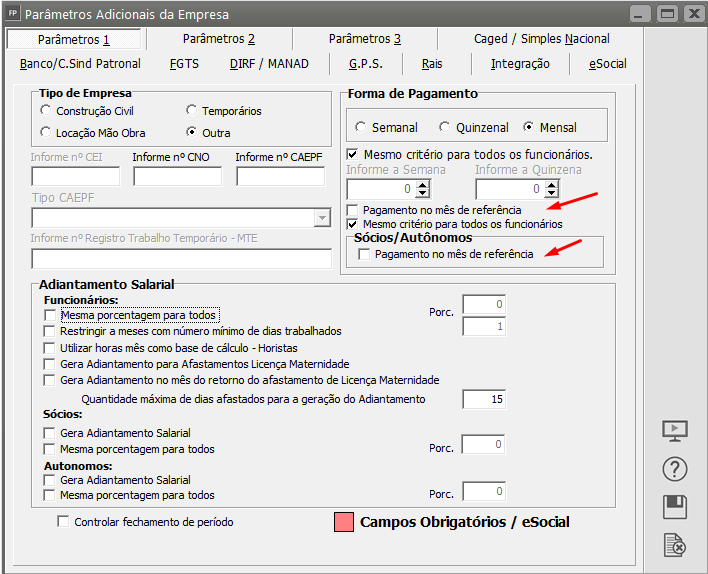Click the video tutorial monitor icon

pos(675,431)
